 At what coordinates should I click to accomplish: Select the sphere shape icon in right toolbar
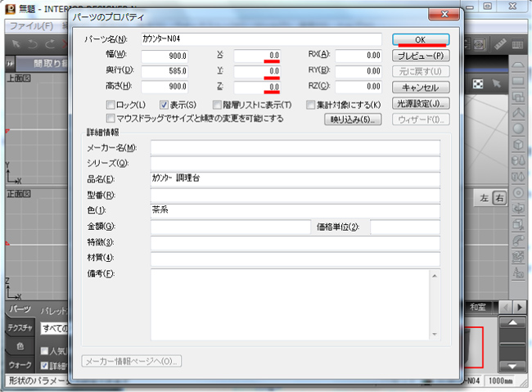(x=518, y=128)
